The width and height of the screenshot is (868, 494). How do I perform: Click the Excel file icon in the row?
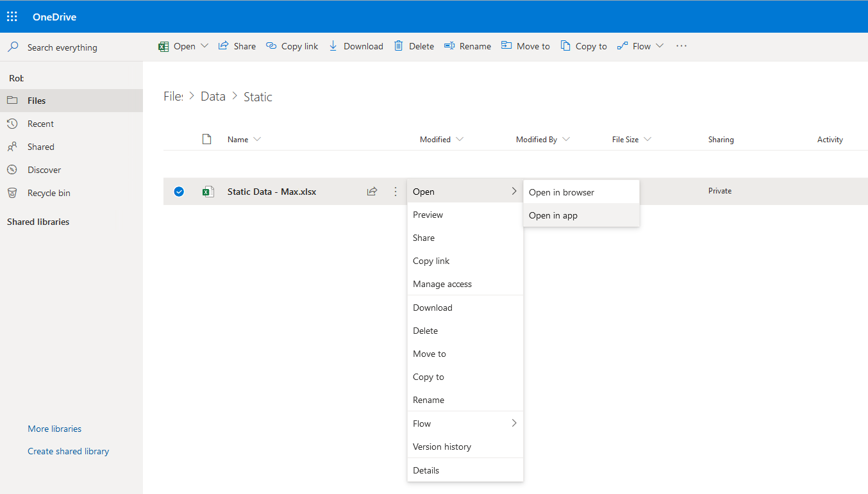(208, 192)
